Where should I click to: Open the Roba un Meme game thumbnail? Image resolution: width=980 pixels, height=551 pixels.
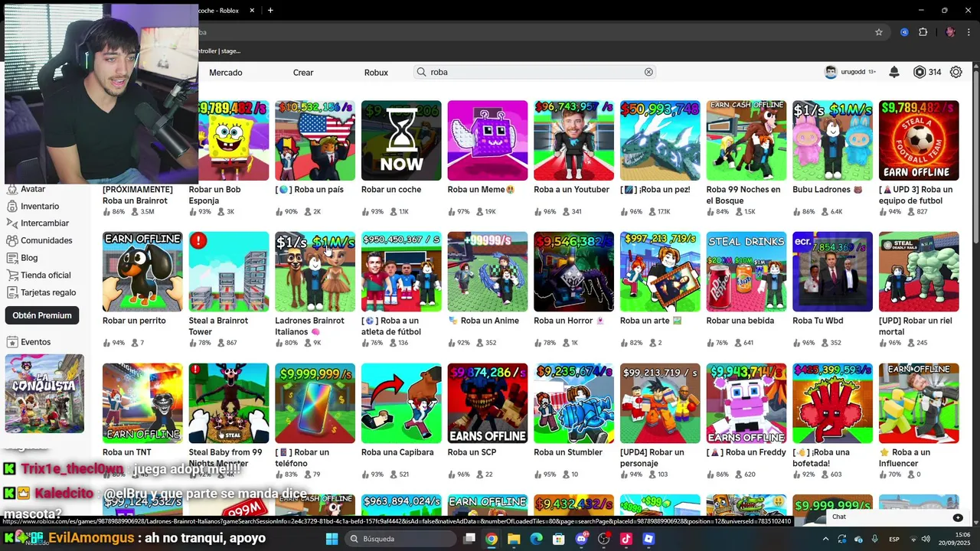pos(488,141)
